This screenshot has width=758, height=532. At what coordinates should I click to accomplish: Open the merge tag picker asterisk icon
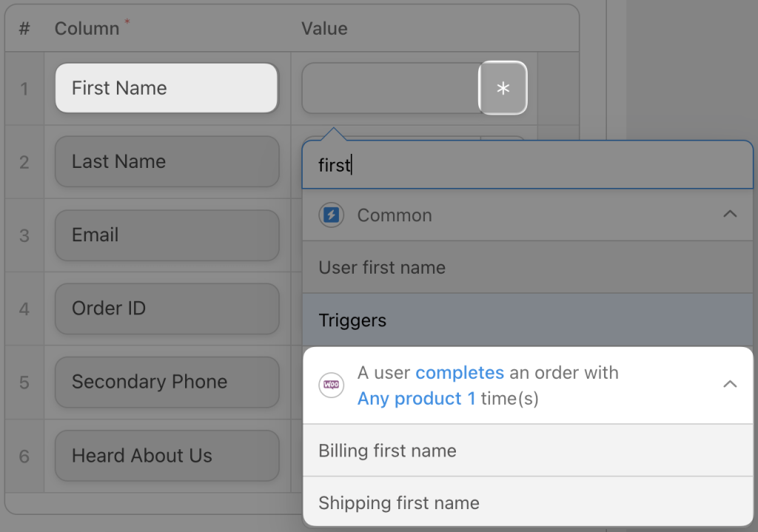point(503,88)
